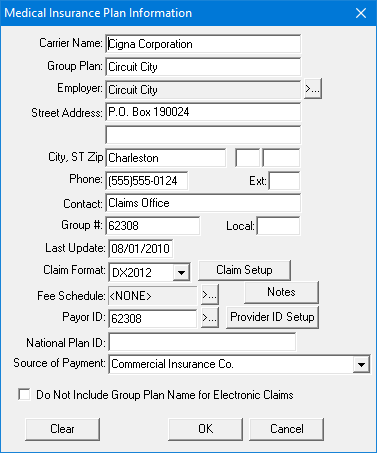The height and width of the screenshot is (453, 377).
Task: Close the Medical Insurance Plan Information dialog
Action: 361,13
